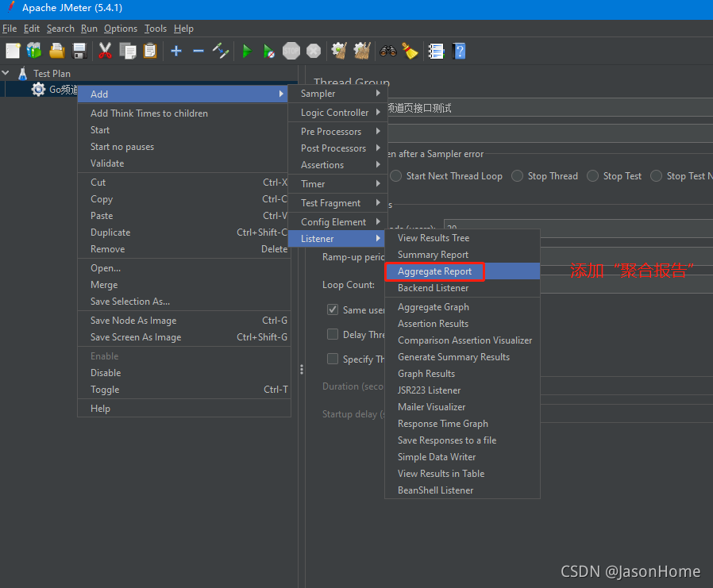713x588 pixels.
Task: Click the Collapse All minus icon
Action: pyautogui.click(x=198, y=51)
